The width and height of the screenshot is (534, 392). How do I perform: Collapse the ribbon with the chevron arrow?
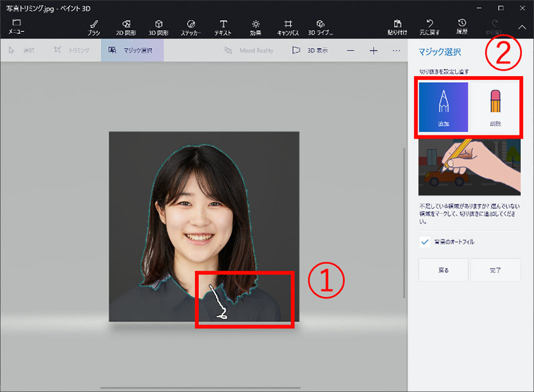[522, 27]
